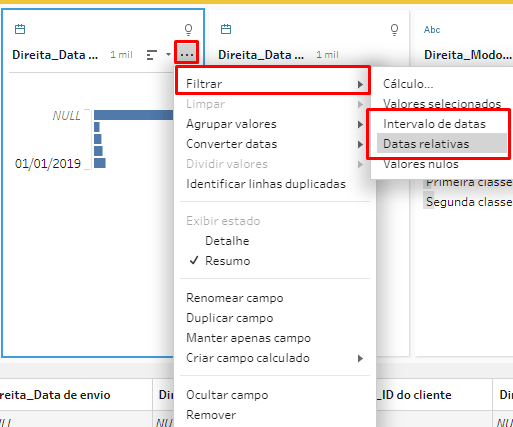Click the lightbulb icon in second column
The image size is (513, 427).
click(394, 30)
